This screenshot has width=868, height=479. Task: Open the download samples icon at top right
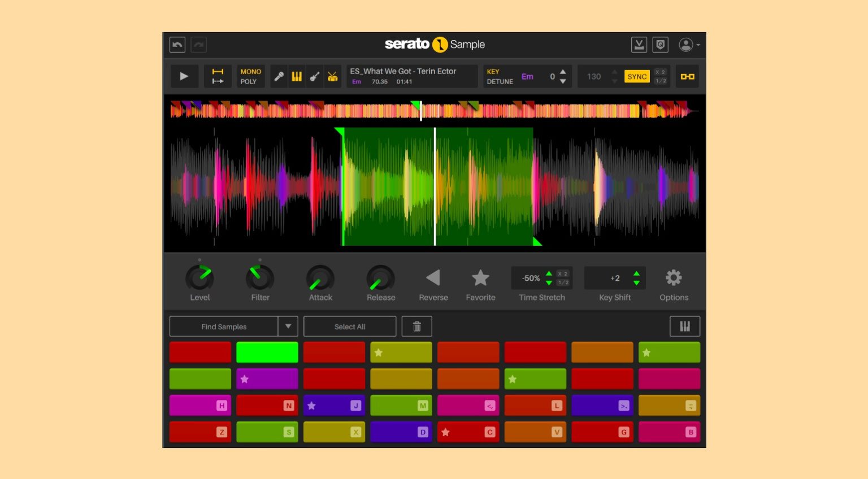click(x=639, y=45)
